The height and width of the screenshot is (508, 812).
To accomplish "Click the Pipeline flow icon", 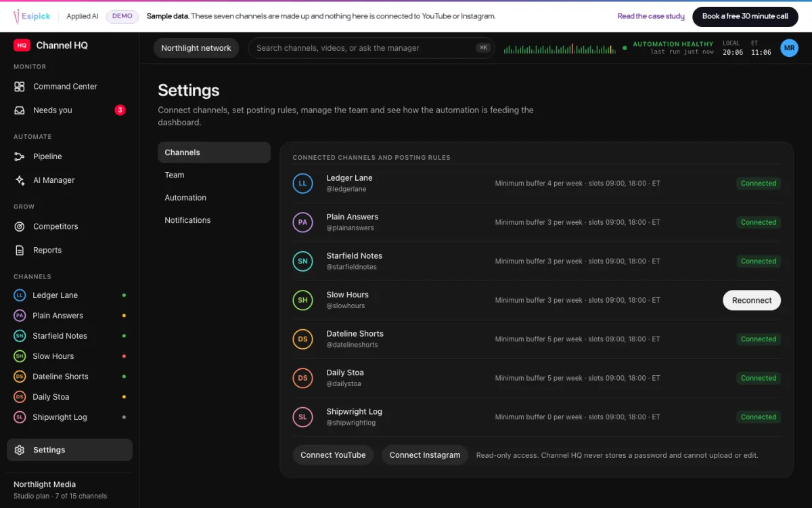I will (x=20, y=156).
